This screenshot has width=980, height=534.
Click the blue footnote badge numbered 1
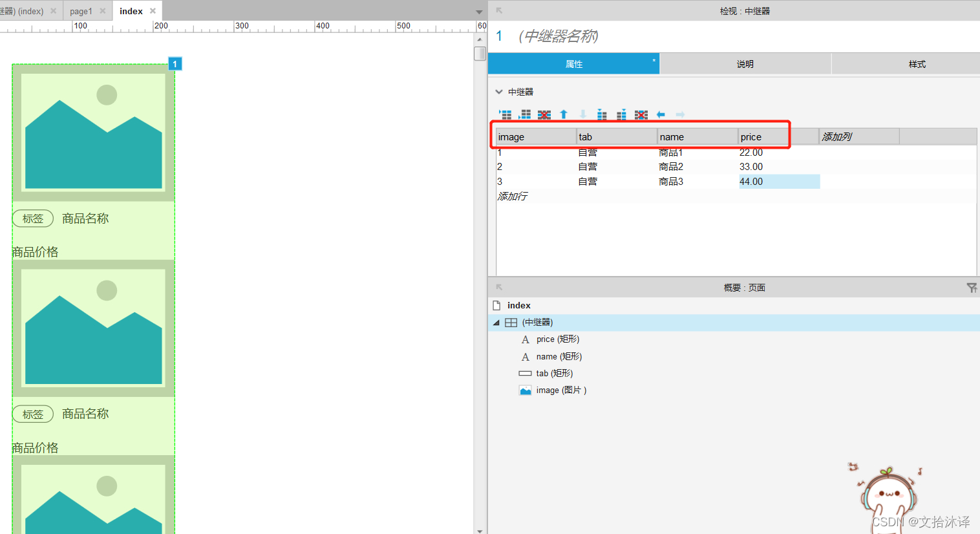click(175, 63)
